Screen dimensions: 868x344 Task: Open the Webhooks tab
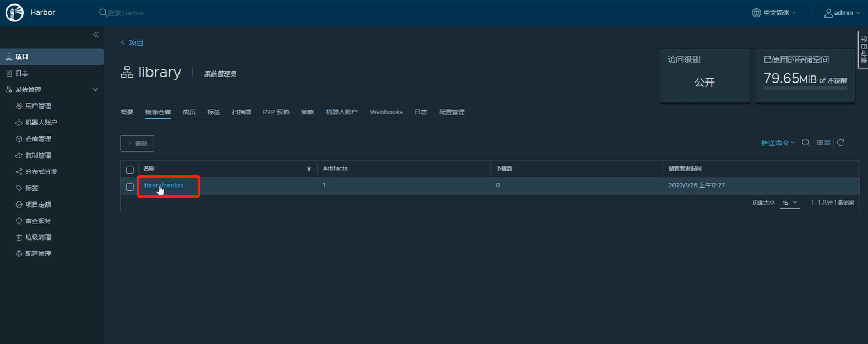pos(386,112)
